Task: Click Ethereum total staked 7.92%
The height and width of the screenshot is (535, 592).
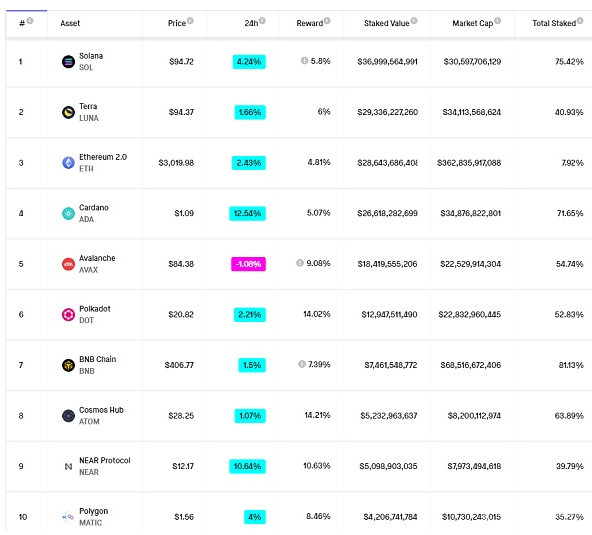Action: (572, 163)
